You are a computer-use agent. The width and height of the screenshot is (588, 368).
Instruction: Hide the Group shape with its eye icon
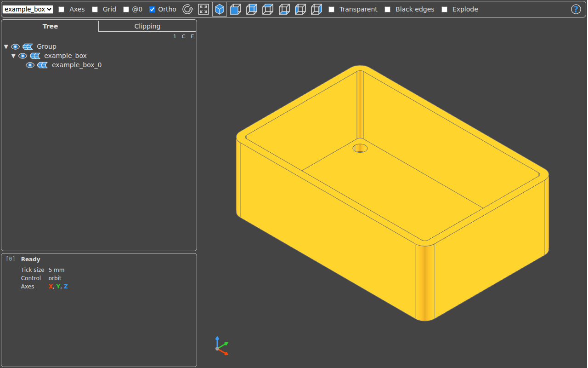coord(16,46)
